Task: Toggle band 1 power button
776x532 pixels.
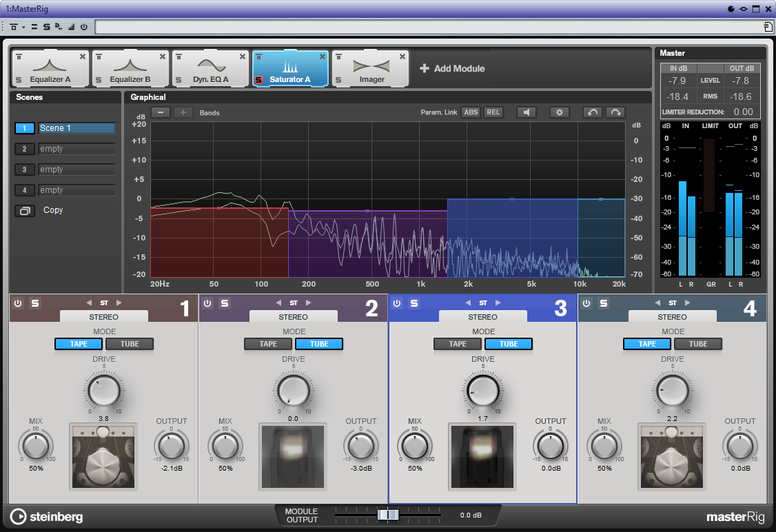Action: [x=19, y=303]
